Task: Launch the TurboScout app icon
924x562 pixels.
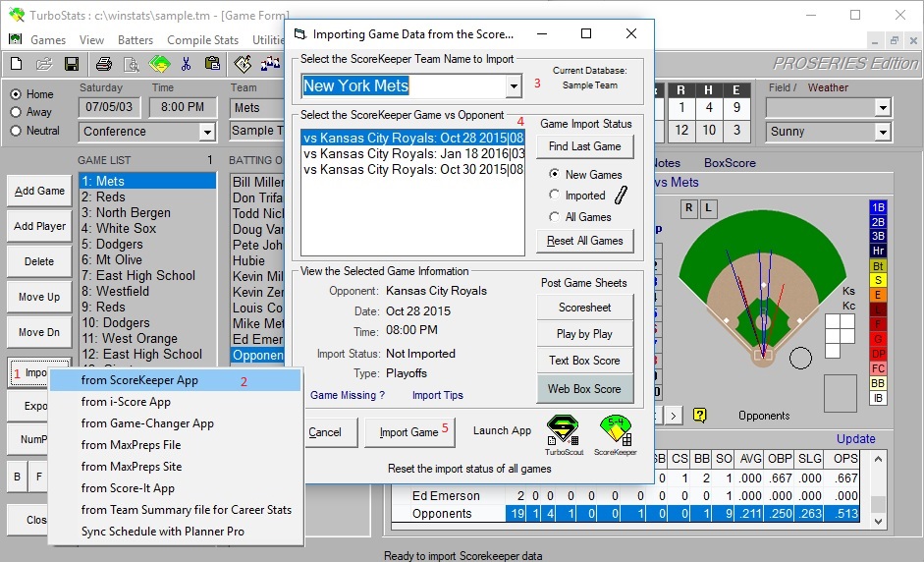Action: 564,430
